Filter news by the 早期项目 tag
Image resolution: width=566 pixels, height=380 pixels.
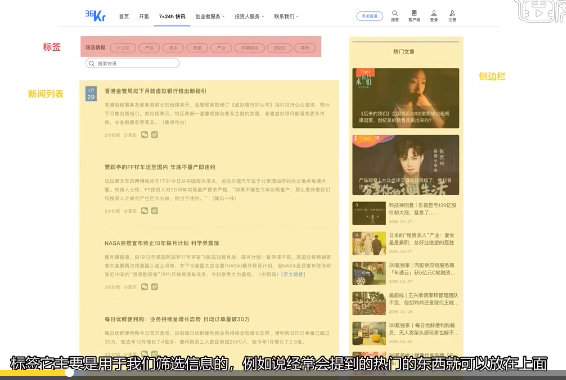click(x=249, y=48)
